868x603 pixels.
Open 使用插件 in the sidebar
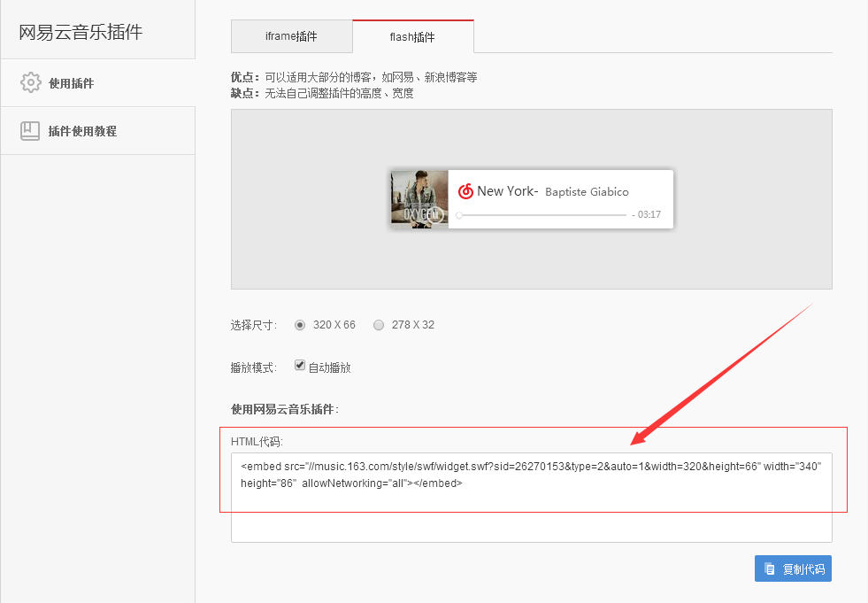(97, 82)
